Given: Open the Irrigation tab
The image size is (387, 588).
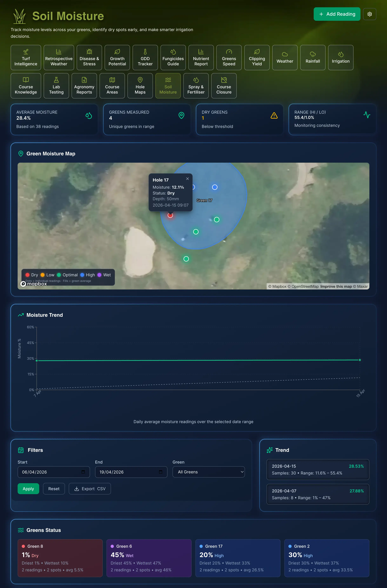Looking at the screenshot, I should pyautogui.click(x=341, y=58).
